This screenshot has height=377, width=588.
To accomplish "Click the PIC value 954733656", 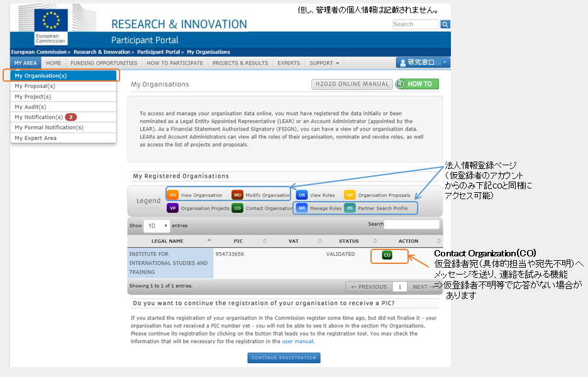I will 230,254.
